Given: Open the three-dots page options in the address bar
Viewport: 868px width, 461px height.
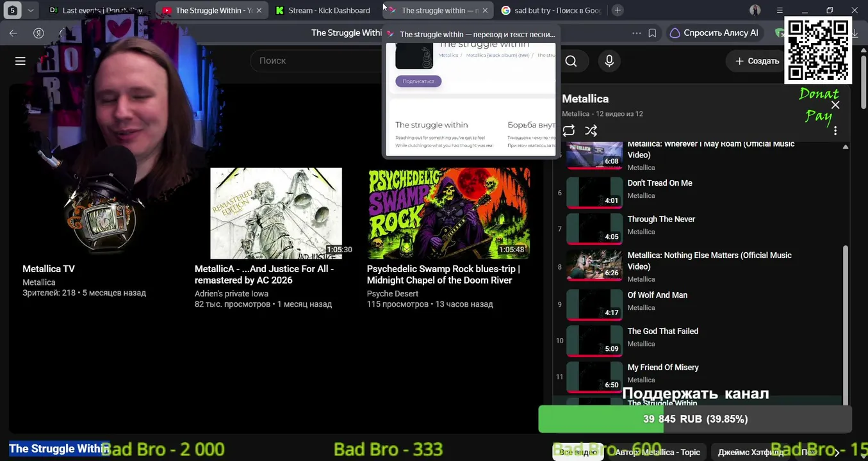Looking at the screenshot, I should (x=636, y=33).
